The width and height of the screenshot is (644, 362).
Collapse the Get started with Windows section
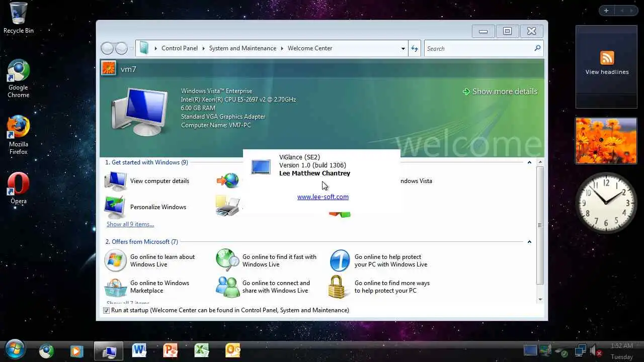[529, 162]
